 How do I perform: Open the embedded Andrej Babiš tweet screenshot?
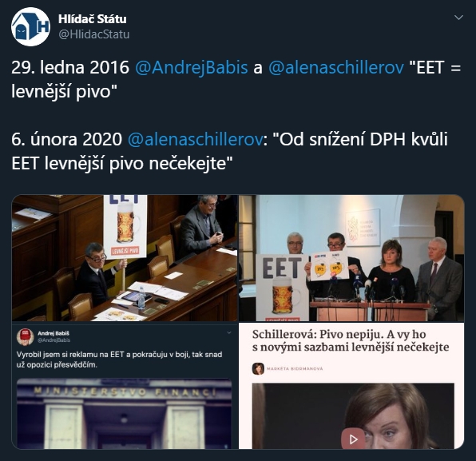click(125, 386)
